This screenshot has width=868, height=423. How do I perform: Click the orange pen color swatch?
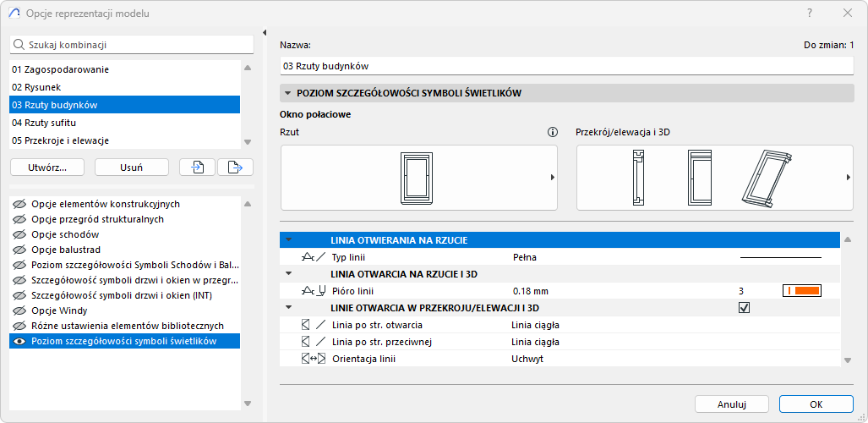click(802, 291)
